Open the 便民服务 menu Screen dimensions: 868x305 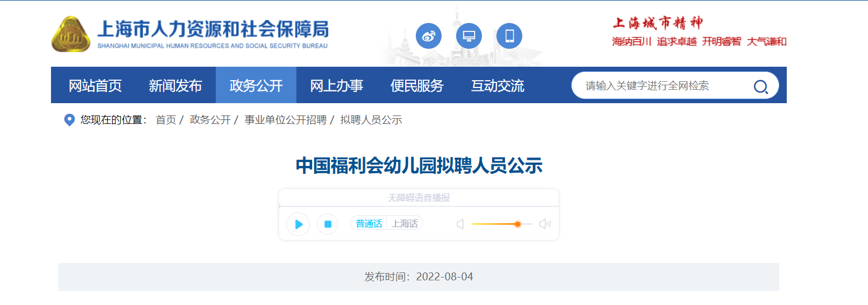[x=417, y=86]
